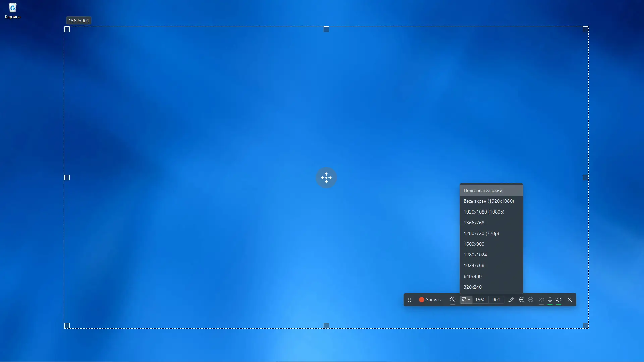Close the recorder toolbar with X
The image size is (644, 362).
(x=570, y=300)
